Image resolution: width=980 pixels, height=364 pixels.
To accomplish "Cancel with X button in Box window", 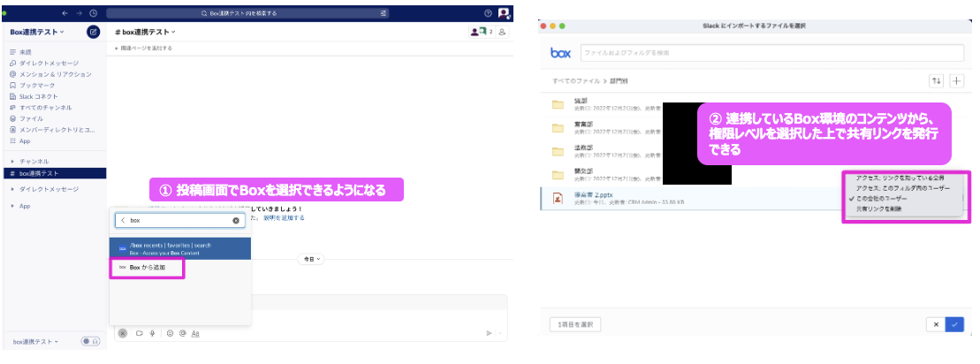I will (936, 324).
